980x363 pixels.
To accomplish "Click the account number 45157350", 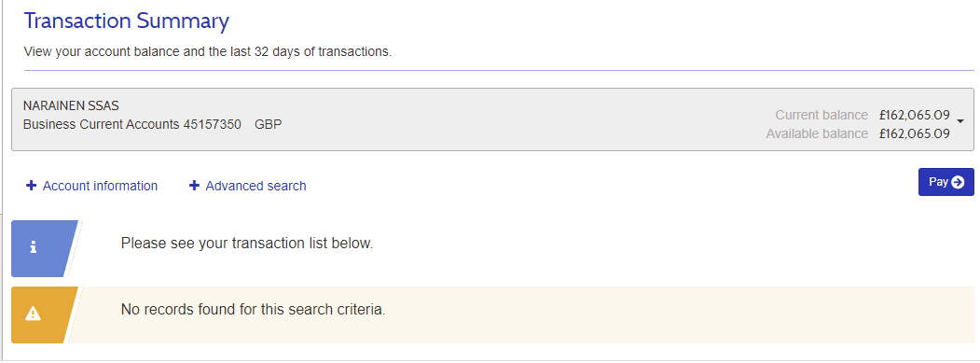I will (213, 124).
